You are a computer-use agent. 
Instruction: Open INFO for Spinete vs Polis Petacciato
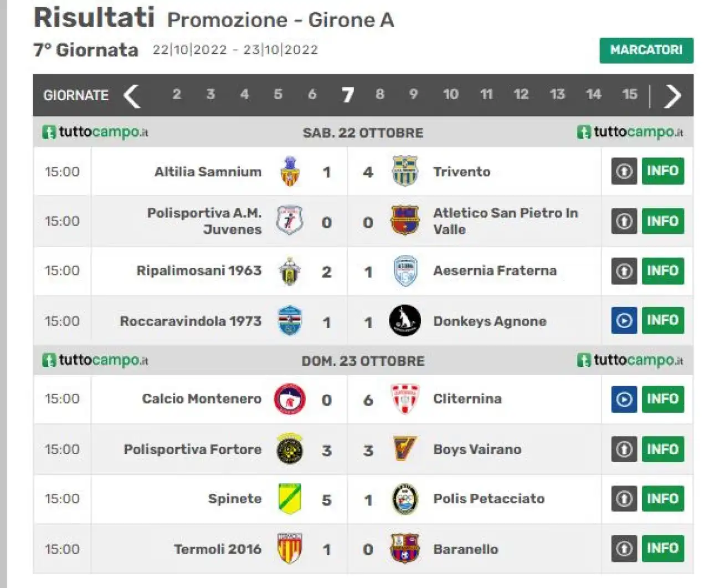tap(663, 499)
